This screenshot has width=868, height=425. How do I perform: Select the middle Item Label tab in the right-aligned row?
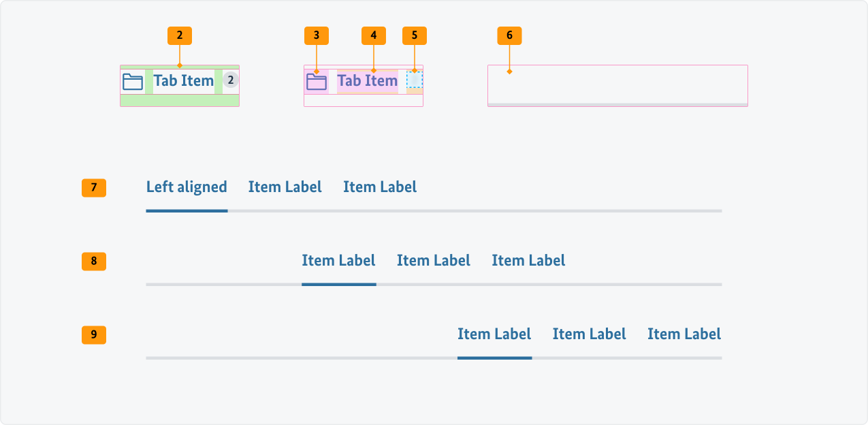coord(589,334)
